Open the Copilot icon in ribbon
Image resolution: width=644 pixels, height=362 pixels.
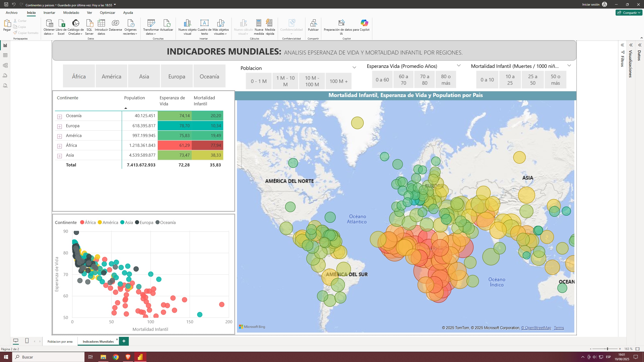point(364,23)
